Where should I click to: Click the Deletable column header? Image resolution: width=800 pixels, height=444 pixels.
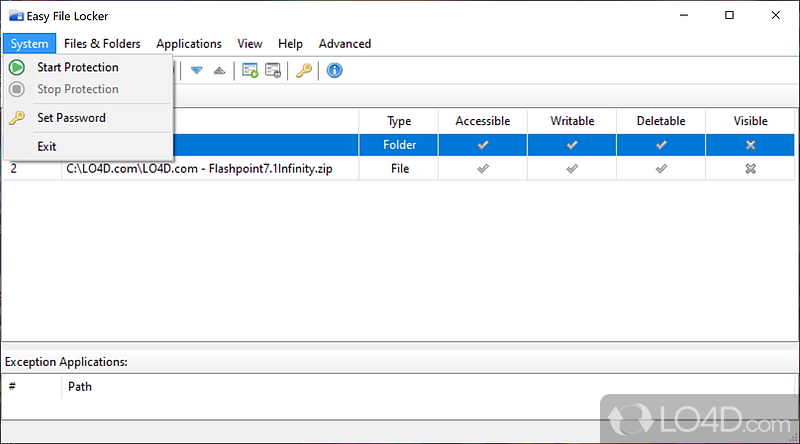[661, 121]
